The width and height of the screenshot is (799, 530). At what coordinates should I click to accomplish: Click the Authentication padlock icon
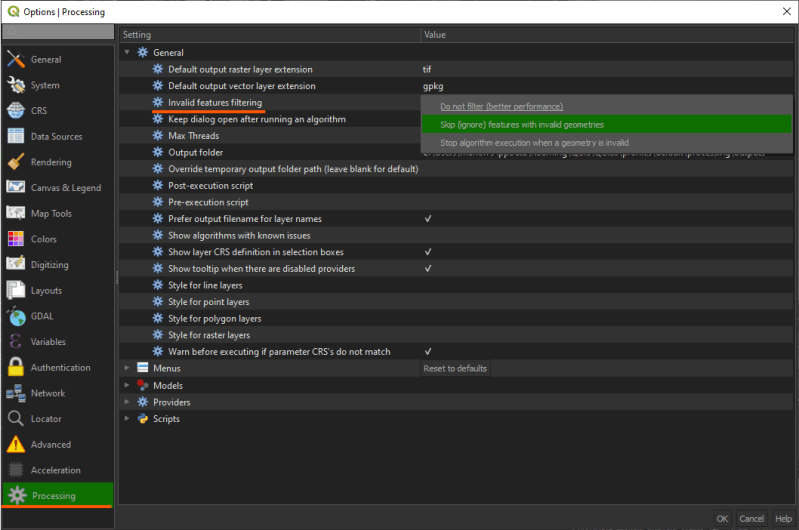pyautogui.click(x=16, y=367)
